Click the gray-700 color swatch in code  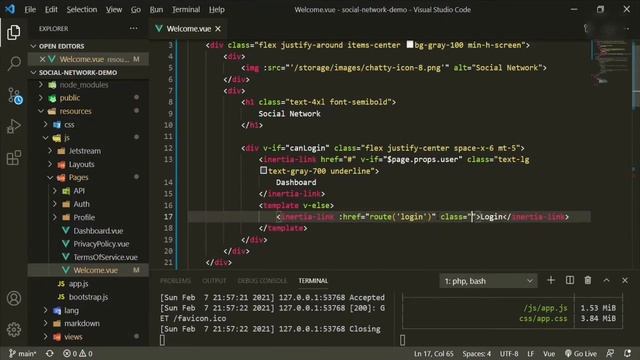tap(263, 171)
